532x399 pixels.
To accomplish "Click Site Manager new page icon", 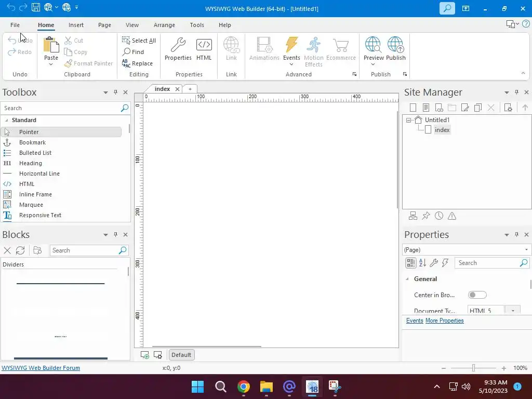I will coord(413,108).
